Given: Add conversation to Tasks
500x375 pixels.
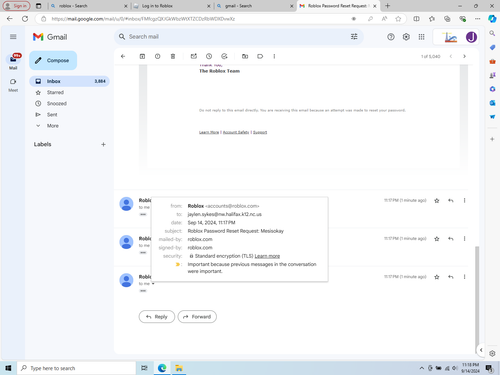Looking at the screenshot, I should click(224, 56).
